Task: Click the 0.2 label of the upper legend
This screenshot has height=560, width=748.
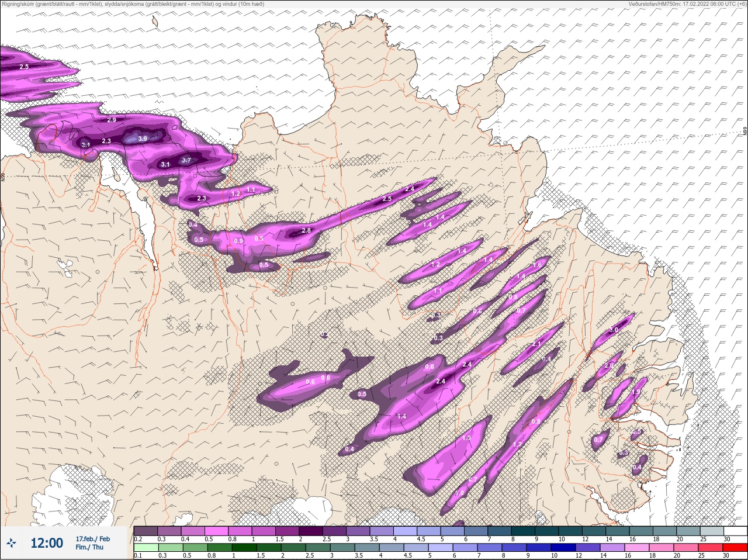Action: tap(138, 539)
